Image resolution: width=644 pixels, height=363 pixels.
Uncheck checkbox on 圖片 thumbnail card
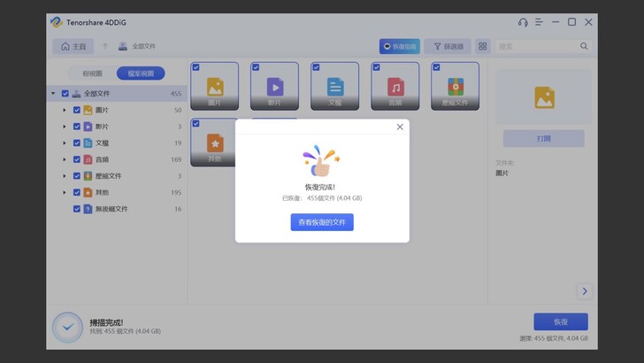(195, 67)
